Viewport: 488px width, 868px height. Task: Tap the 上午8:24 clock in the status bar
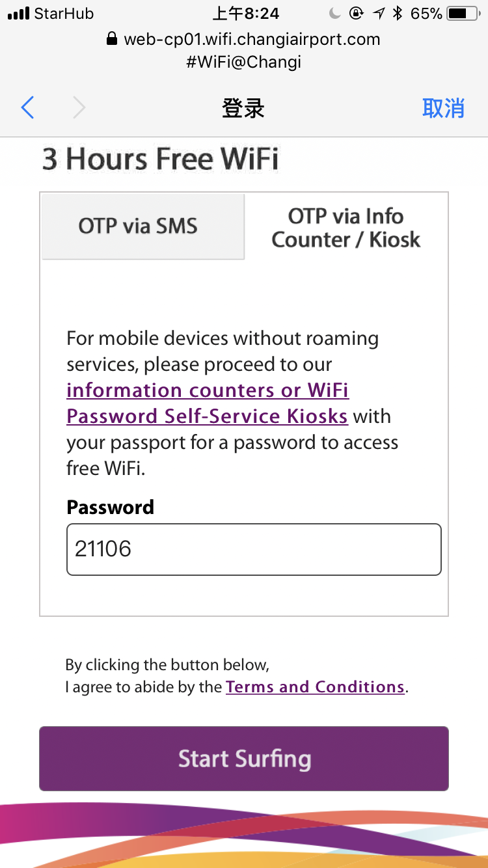tap(245, 14)
